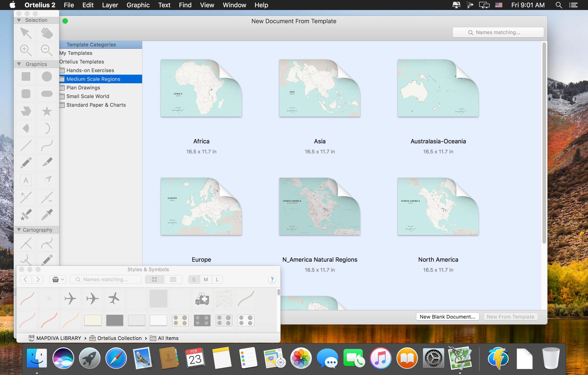The width and height of the screenshot is (588, 375).
Task: Select the hand pan tool
Action: (x=47, y=33)
